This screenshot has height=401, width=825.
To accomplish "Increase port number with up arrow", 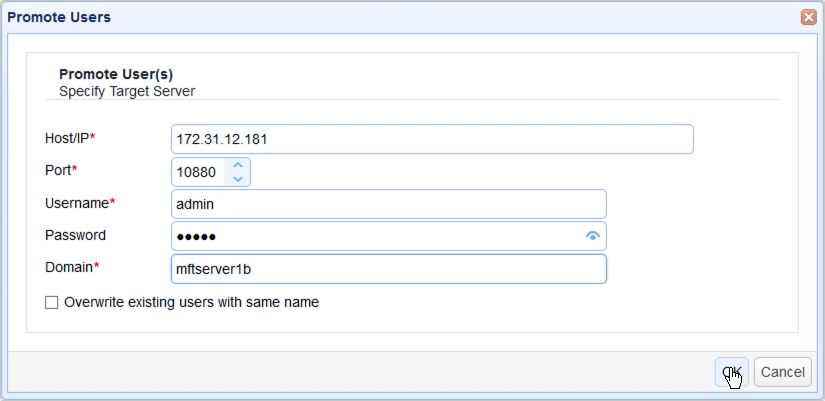I will [x=238, y=164].
